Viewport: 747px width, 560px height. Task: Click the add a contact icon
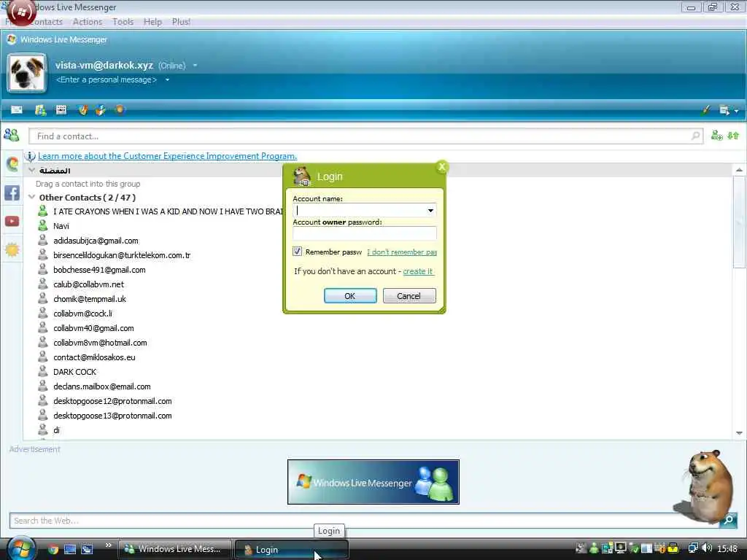pos(716,136)
